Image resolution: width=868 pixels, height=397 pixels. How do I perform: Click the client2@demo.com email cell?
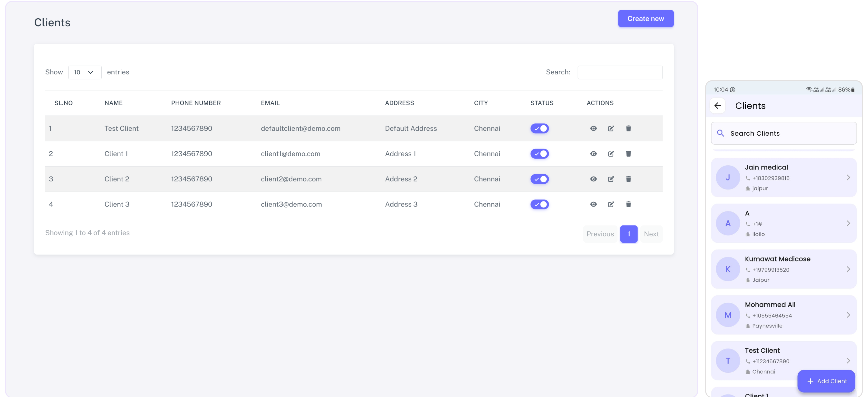291,179
